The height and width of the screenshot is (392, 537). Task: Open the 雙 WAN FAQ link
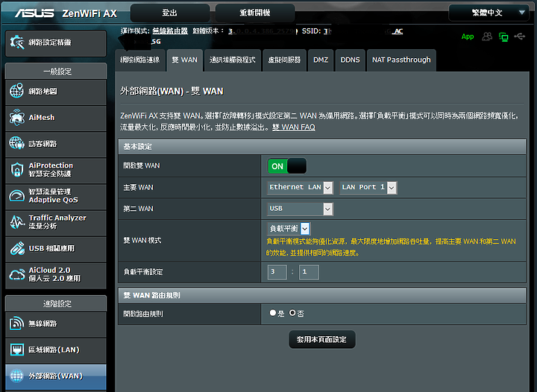tap(294, 127)
